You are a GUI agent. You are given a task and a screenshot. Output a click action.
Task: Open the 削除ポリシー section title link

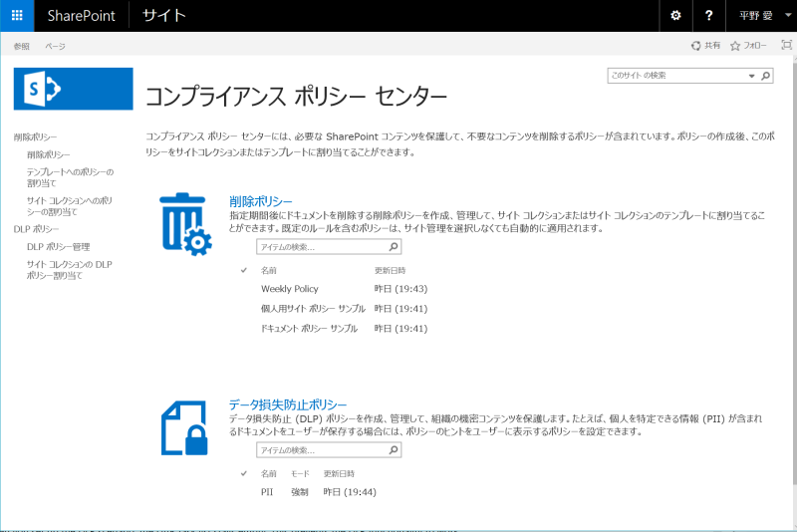pyautogui.click(x=261, y=201)
